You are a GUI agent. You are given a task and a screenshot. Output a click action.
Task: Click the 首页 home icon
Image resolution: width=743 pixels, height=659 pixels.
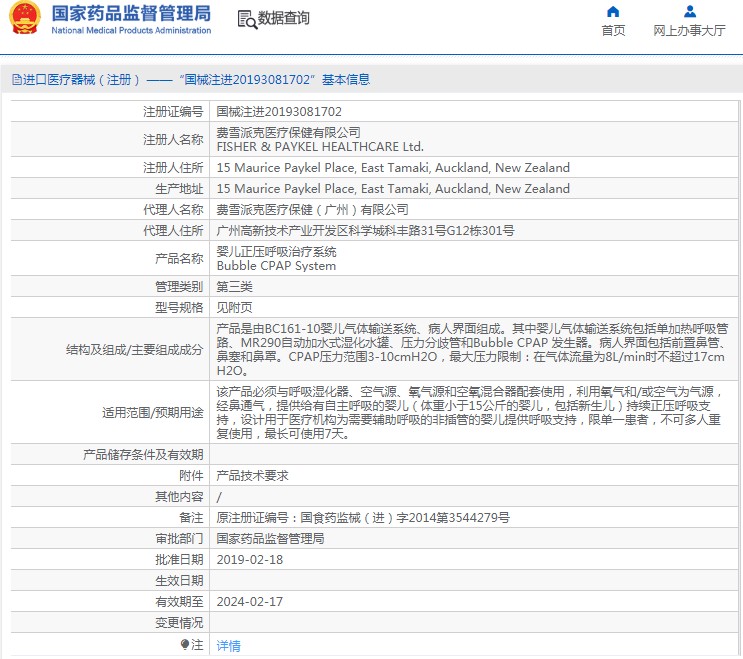(613, 11)
